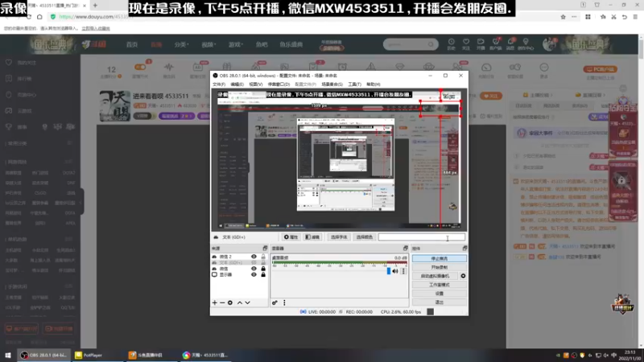Toggle visibility of 显示器 source
This screenshot has width=644, height=362.
point(254,274)
